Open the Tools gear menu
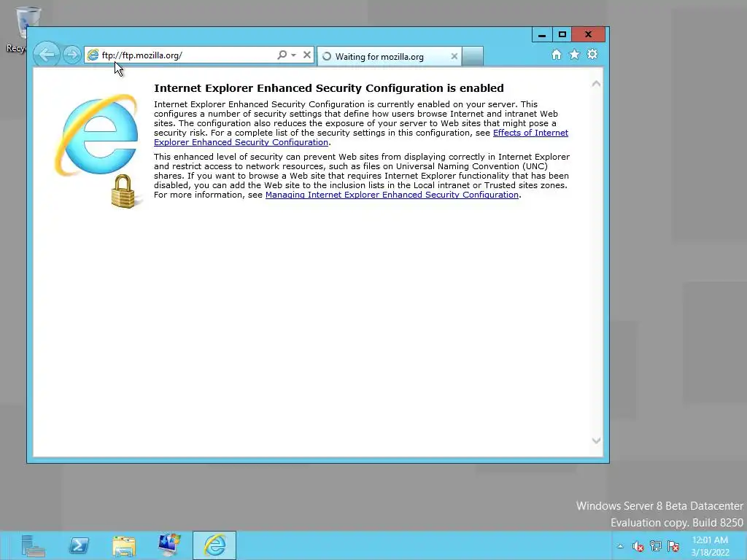Screen dimensions: 747x560 coord(592,54)
